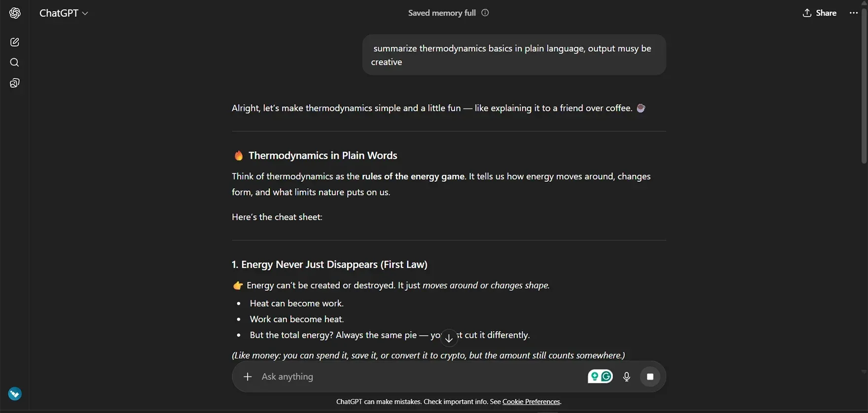Click the ChatGPT logo in sidebar

point(15,13)
